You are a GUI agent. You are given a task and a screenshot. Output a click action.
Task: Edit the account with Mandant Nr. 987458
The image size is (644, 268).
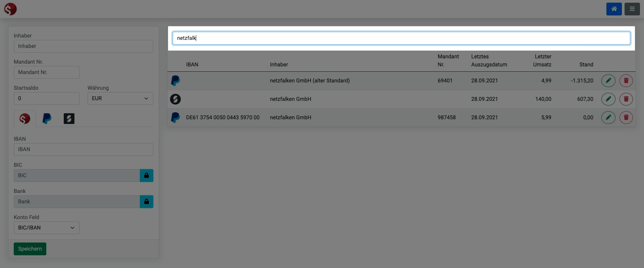tap(608, 118)
